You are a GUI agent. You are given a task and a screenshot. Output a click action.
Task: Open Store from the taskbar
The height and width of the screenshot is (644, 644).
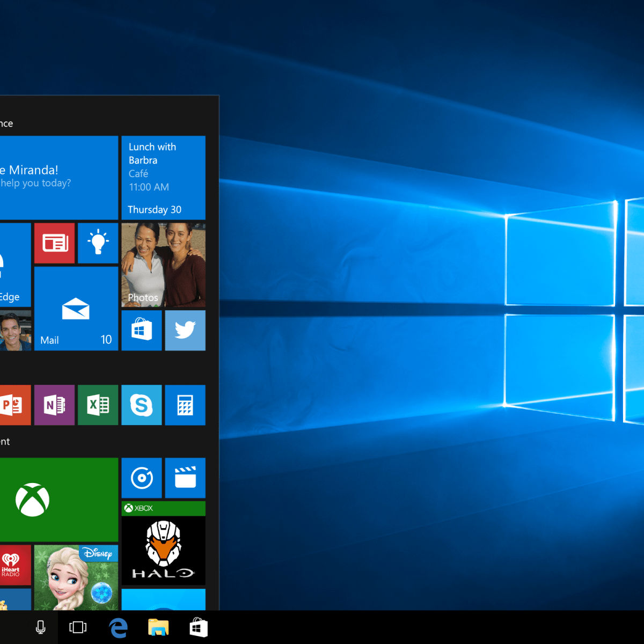pyautogui.click(x=199, y=627)
